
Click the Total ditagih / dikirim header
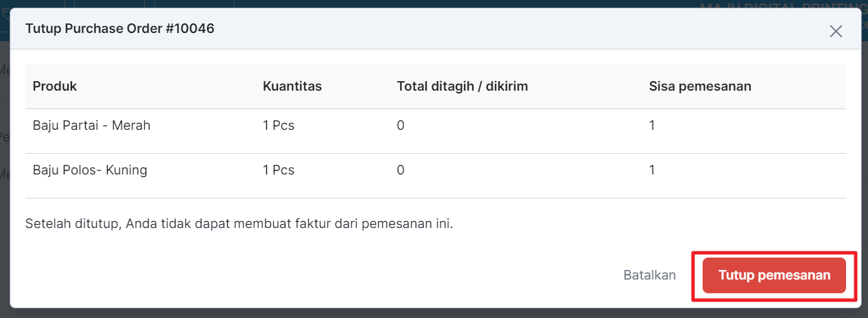[462, 87]
